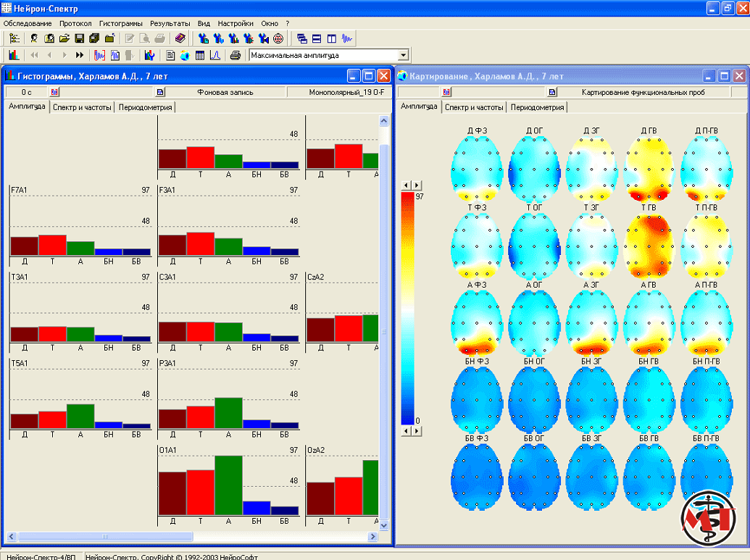The width and height of the screenshot is (750, 560).
Task: Click the colored bars analysis icon
Action: tap(150, 55)
